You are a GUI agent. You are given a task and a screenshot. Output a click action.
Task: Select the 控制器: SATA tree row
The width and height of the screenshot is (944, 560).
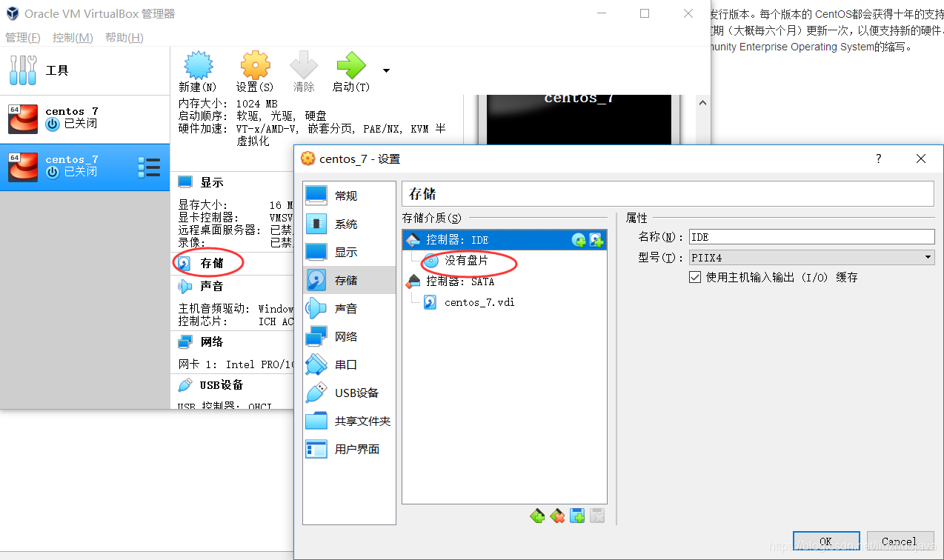(505, 281)
